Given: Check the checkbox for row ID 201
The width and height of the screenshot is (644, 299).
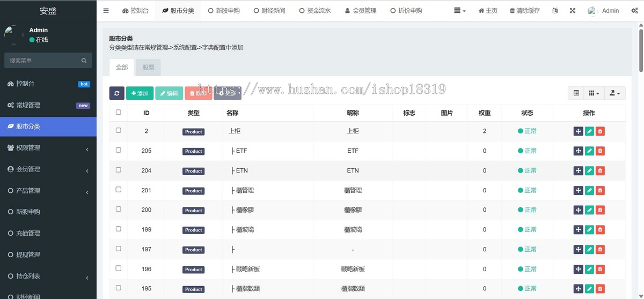Looking at the screenshot, I should coord(119,190).
